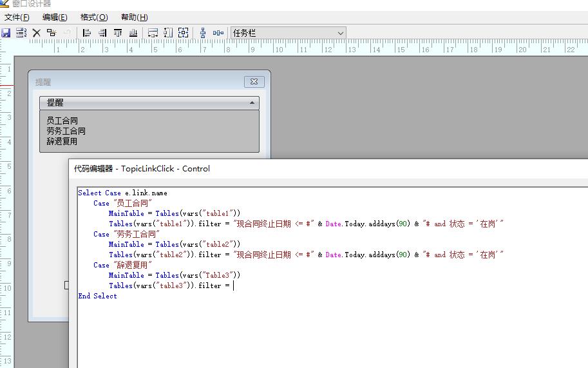Image resolution: width=588 pixels, height=368 pixels.
Task: Click the close button of the 提醒 form
Action: coord(254,81)
